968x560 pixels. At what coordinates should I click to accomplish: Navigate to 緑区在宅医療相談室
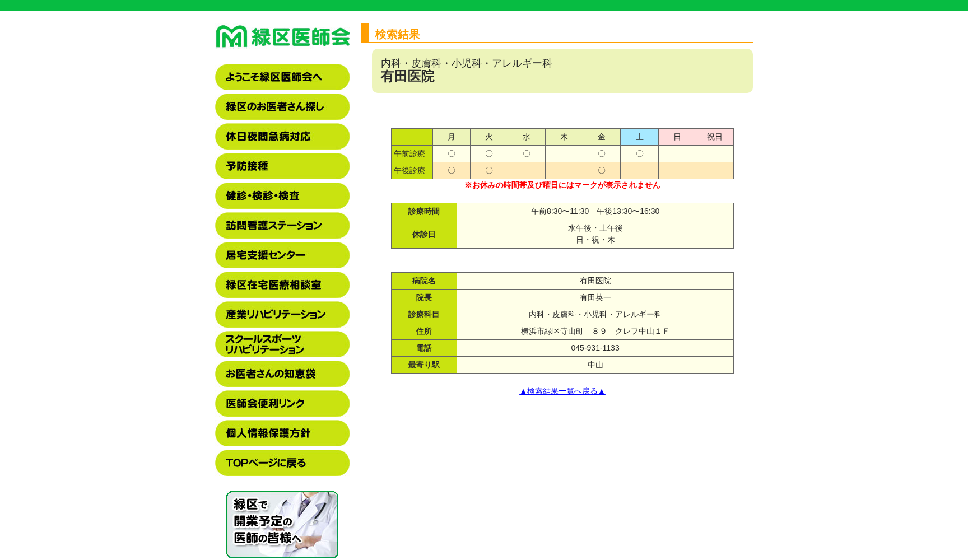point(282,285)
